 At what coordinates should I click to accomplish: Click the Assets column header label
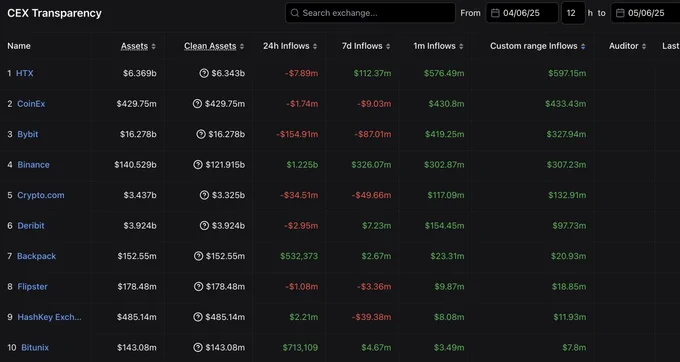pyautogui.click(x=134, y=46)
